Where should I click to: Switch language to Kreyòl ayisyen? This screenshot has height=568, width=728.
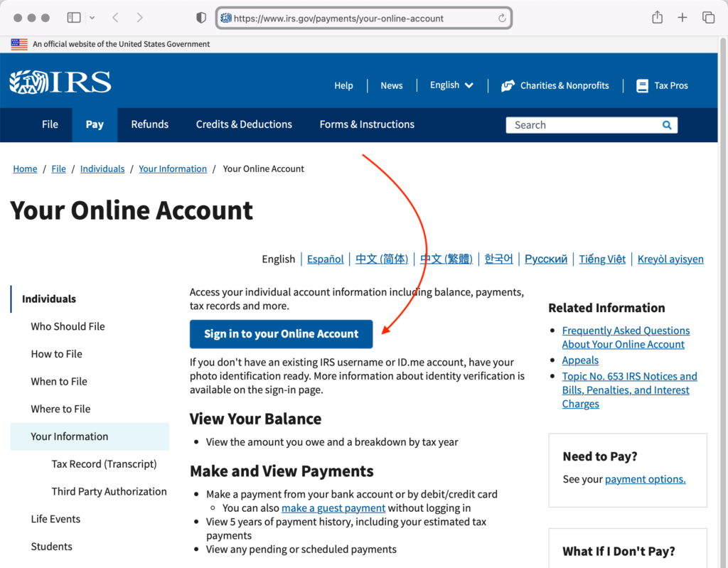point(670,259)
